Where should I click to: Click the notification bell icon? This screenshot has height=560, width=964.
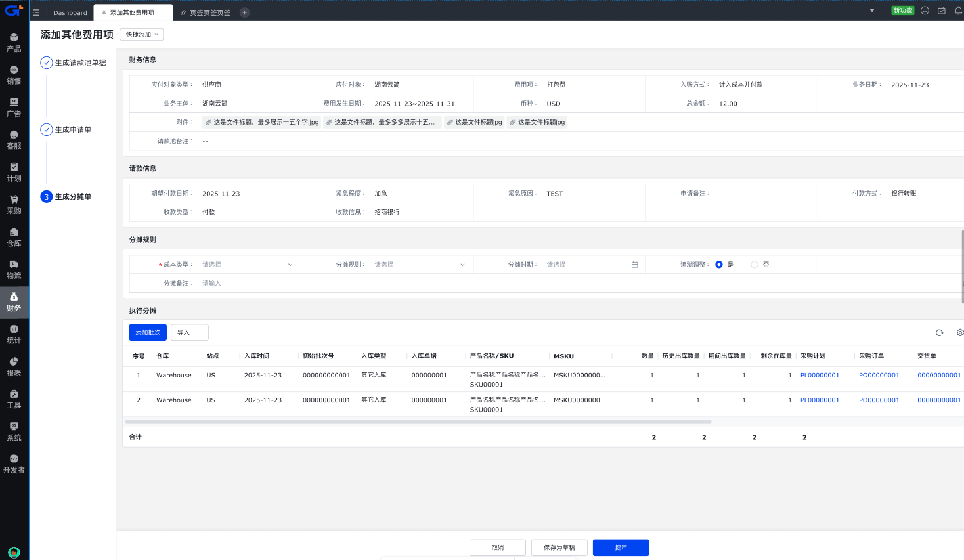click(958, 11)
